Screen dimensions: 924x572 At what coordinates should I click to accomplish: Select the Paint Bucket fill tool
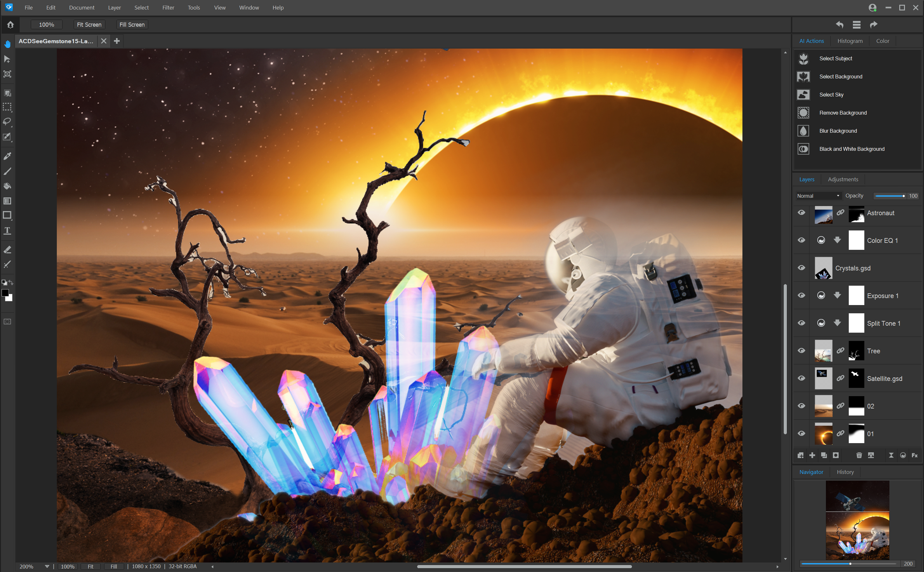pos(7,186)
